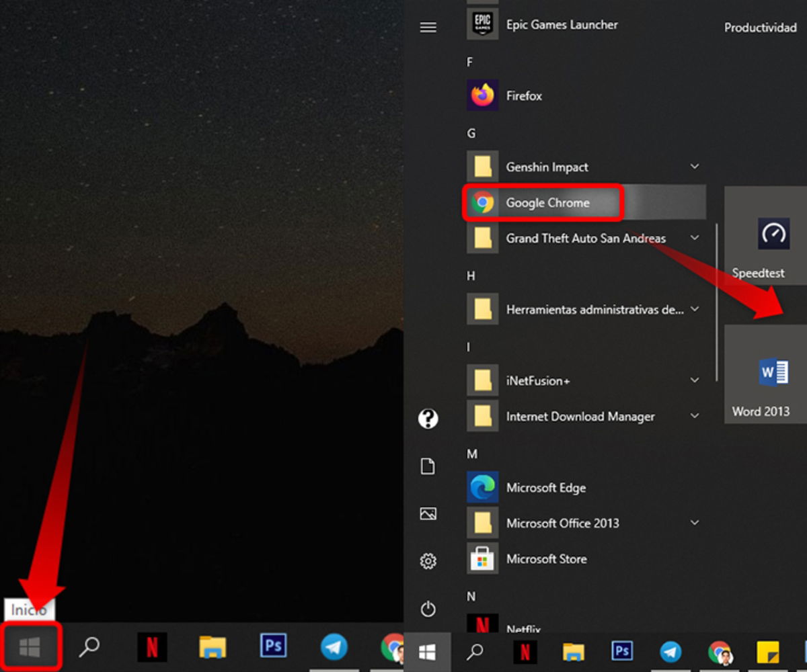Screen dimensions: 807x672
Task: Open Microsoft Store from the app list
Action: (585, 558)
